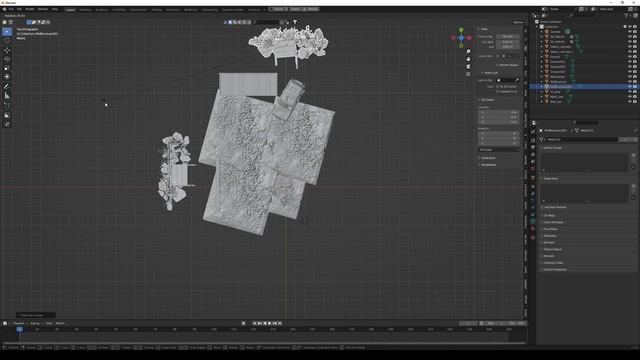Select the Move tool
The height and width of the screenshot is (360, 640).
(7, 50)
